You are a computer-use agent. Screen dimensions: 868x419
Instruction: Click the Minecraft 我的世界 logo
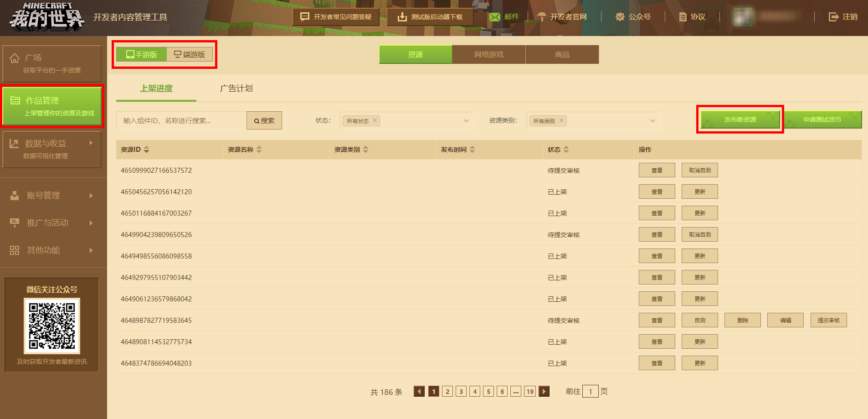pyautogui.click(x=47, y=17)
